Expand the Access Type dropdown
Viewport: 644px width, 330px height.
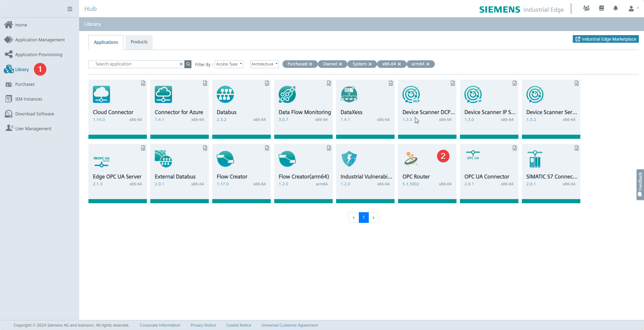[x=229, y=64]
